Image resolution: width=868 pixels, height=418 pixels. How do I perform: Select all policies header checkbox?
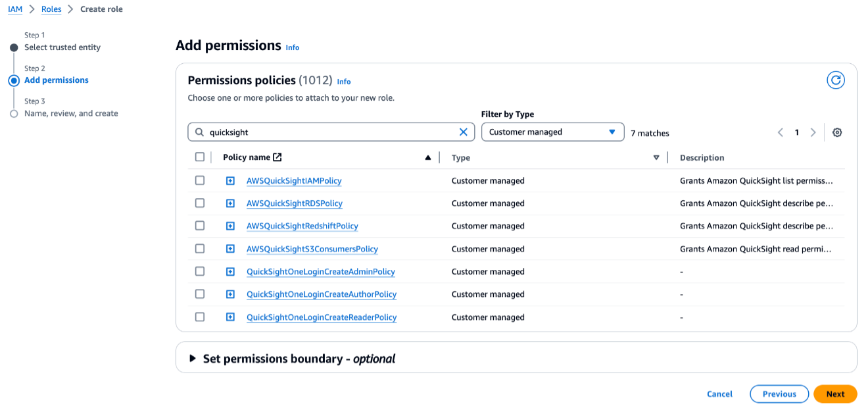200,157
